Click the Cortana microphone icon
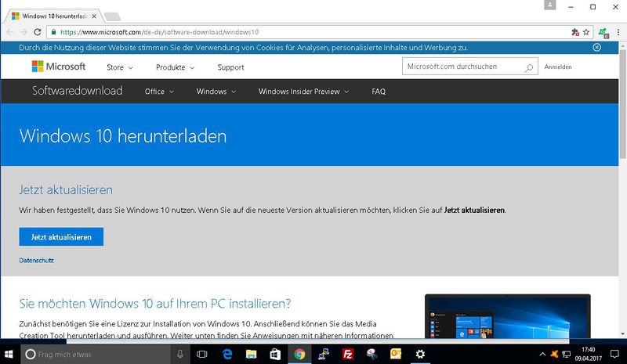The image size is (627, 364). point(180,354)
